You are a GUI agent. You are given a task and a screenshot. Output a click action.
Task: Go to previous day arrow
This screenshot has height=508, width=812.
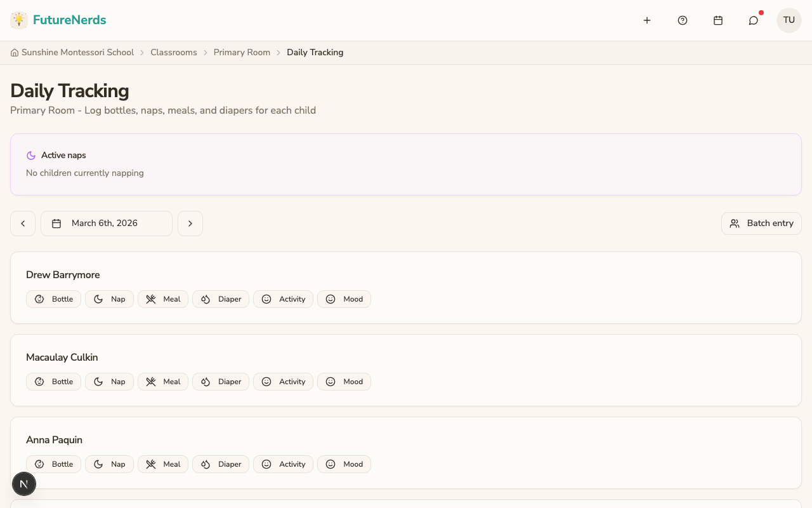[x=23, y=224]
